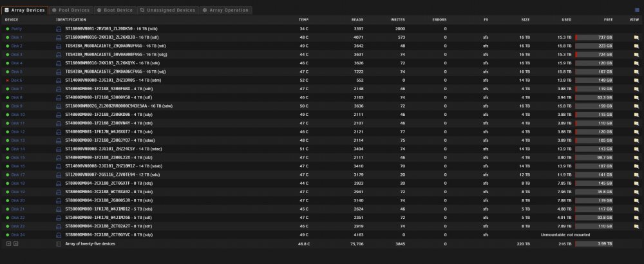Open the Disk 12 link
This screenshot has width=644, height=264.
point(18,132)
